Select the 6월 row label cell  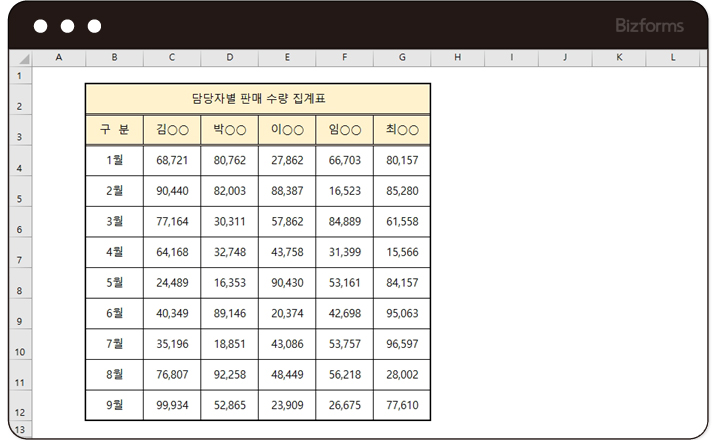[x=114, y=313]
